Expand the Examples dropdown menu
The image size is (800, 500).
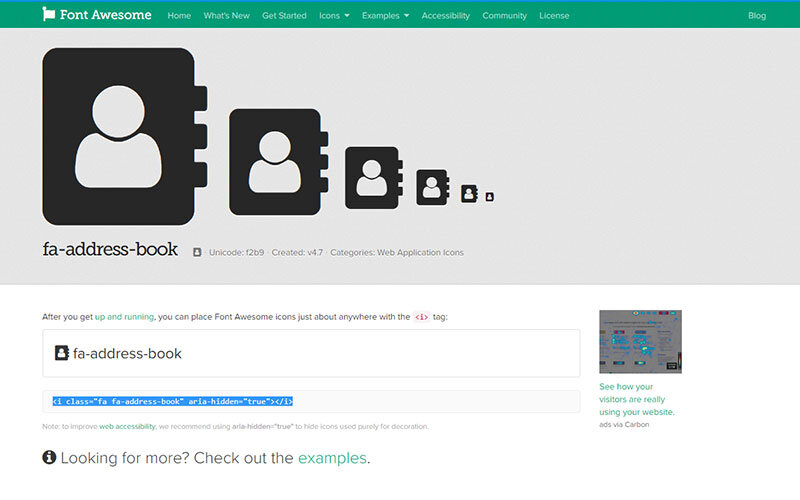click(x=386, y=16)
